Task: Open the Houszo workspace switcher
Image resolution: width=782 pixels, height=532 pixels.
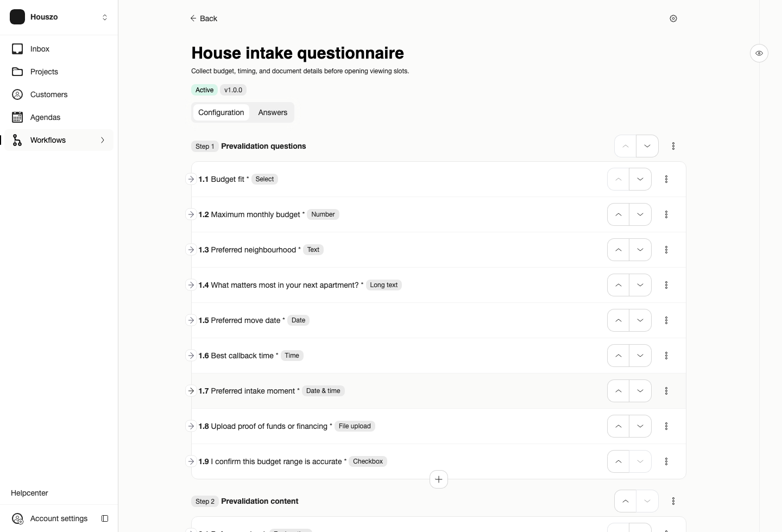Action: click(59, 17)
